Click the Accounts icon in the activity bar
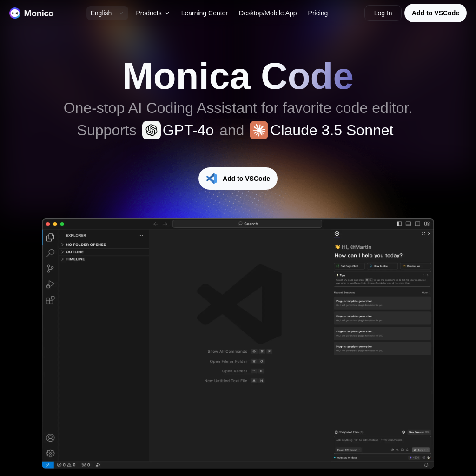476x476 pixels. 50,437
